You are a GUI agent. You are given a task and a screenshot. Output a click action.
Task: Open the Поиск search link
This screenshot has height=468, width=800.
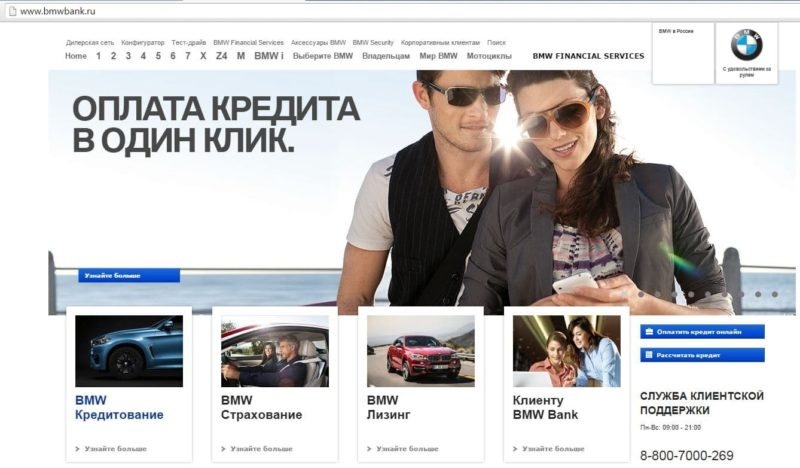pyautogui.click(x=496, y=43)
